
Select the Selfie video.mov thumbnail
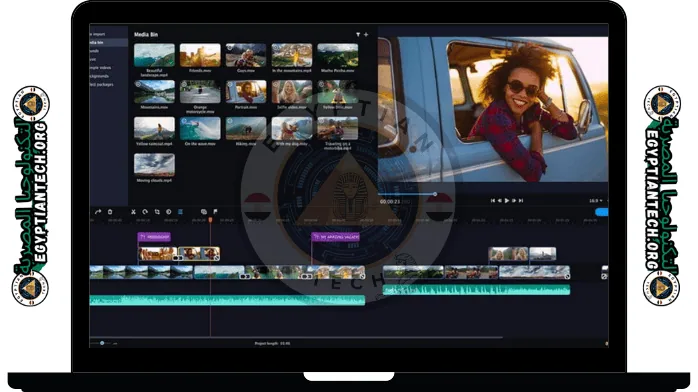tap(292, 92)
